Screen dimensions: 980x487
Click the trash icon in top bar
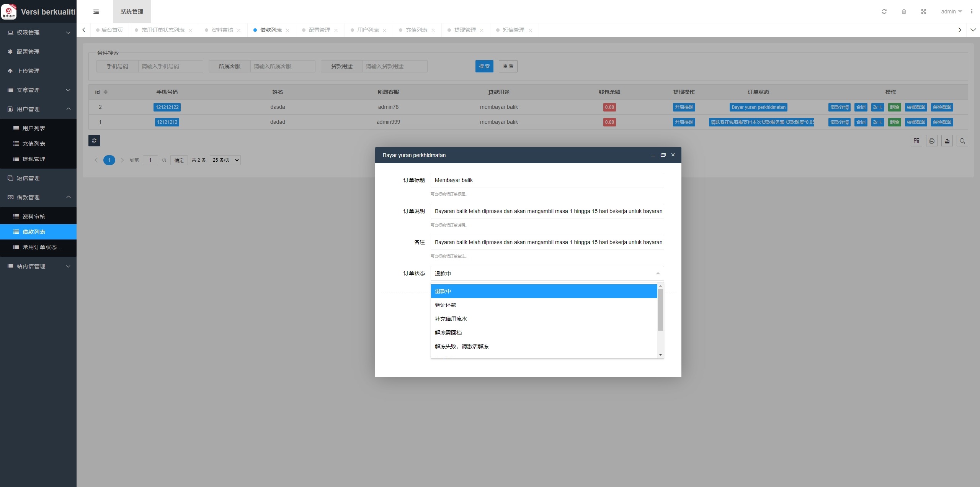coord(904,11)
